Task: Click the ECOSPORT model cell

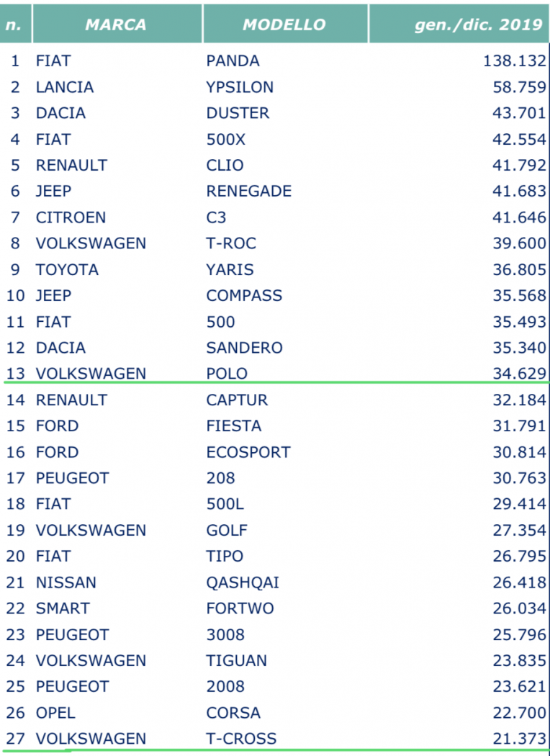Action: tap(248, 451)
